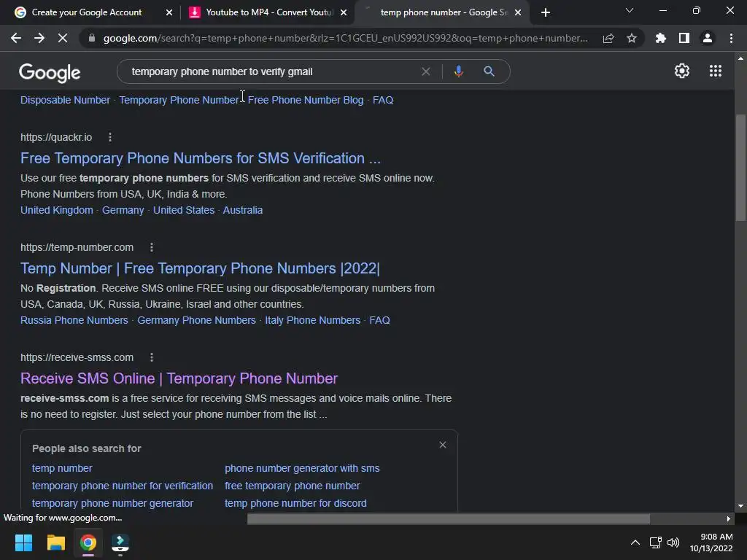Open the Extensions puzzle menu
The height and width of the screenshot is (560, 747).
tap(661, 38)
